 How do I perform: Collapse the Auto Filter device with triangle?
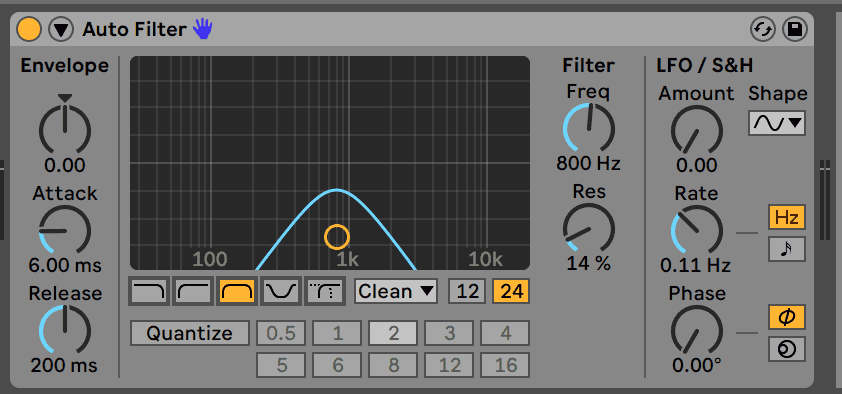[x=61, y=30]
